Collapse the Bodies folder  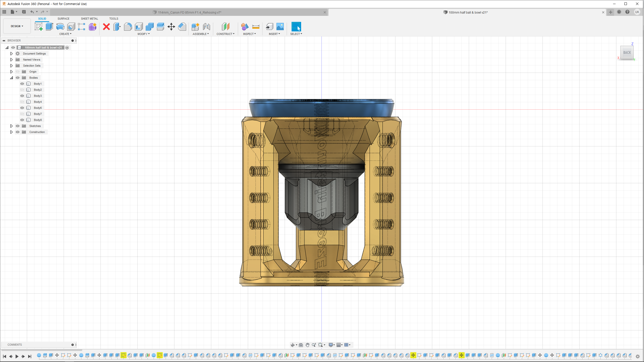pos(11,78)
